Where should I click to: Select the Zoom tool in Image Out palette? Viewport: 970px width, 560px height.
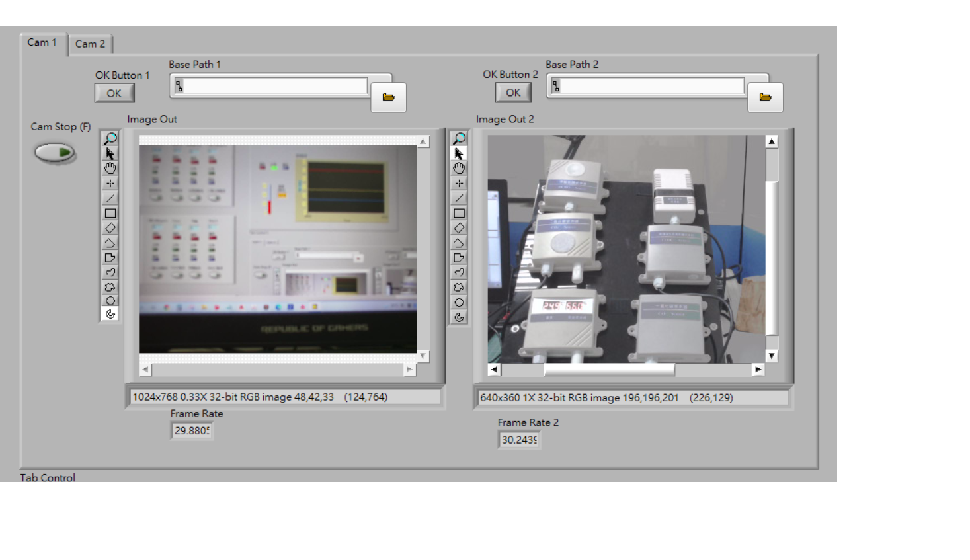(x=110, y=138)
